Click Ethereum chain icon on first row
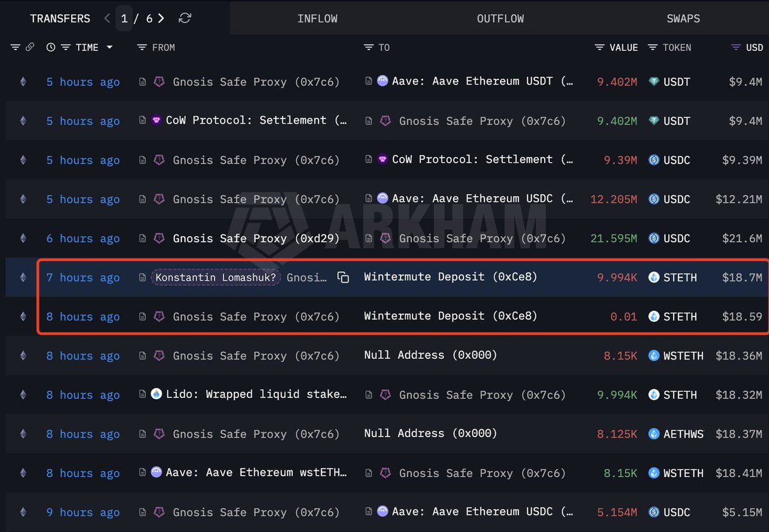Viewport: 769px width, 532px height. [x=23, y=81]
